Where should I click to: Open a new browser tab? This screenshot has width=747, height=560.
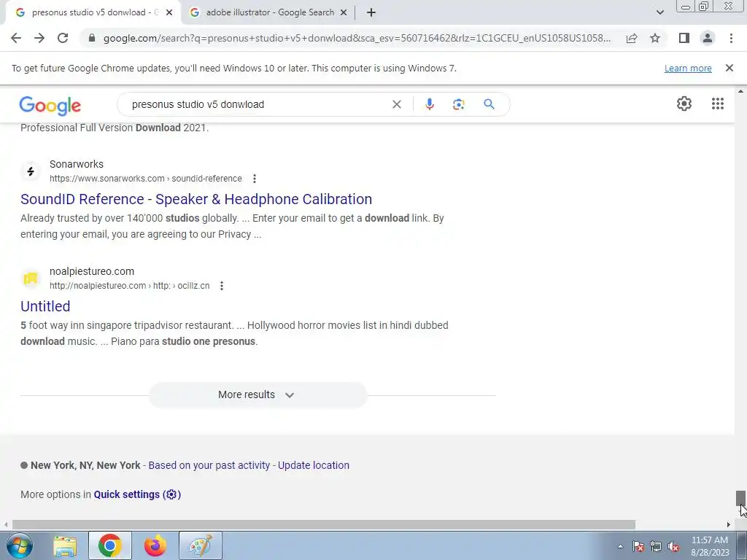click(371, 13)
